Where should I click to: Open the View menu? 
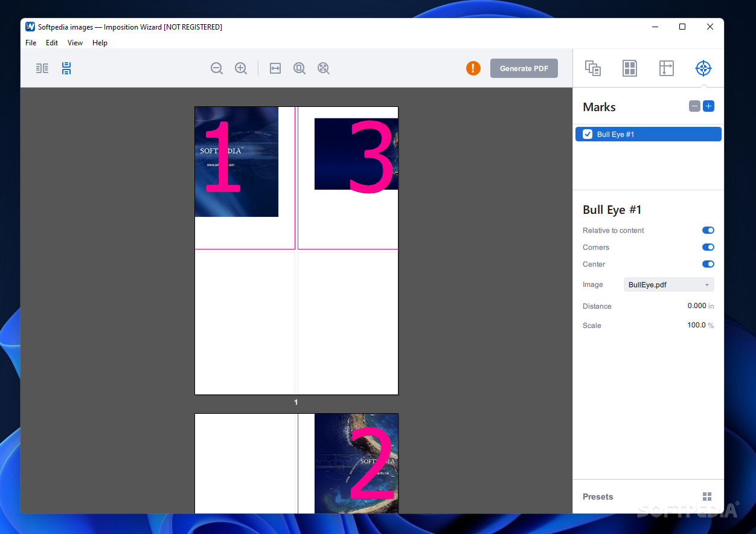75,43
